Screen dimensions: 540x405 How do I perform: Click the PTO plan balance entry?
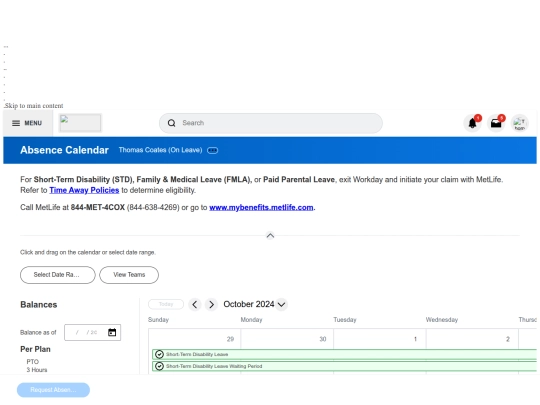tap(37, 366)
